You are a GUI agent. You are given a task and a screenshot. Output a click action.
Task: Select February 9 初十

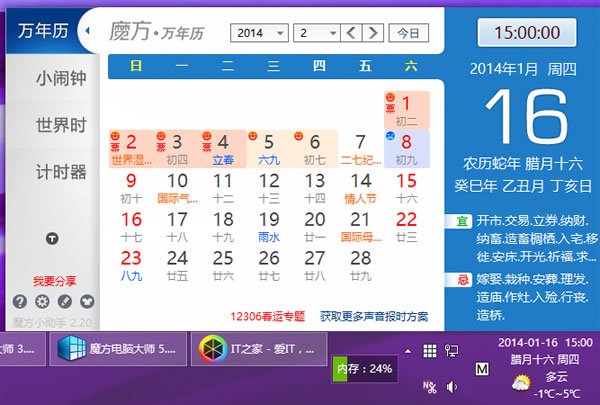tap(131, 188)
